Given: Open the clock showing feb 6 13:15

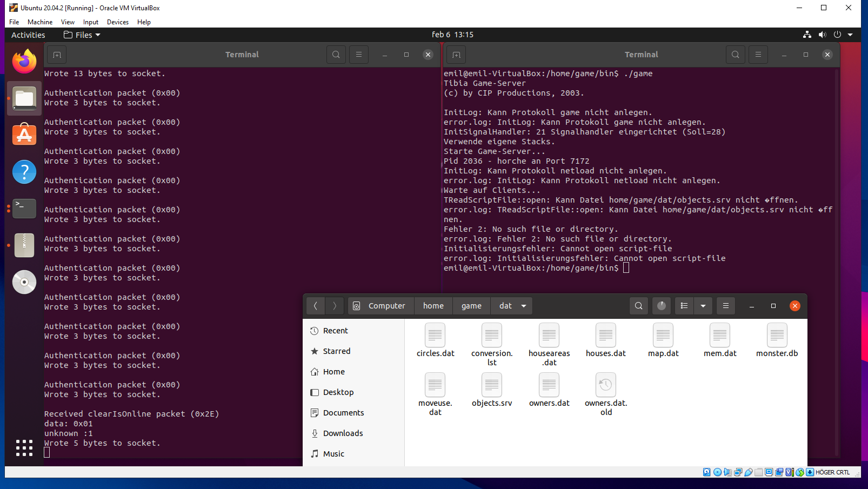Looking at the screenshot, I should point(452,35).
